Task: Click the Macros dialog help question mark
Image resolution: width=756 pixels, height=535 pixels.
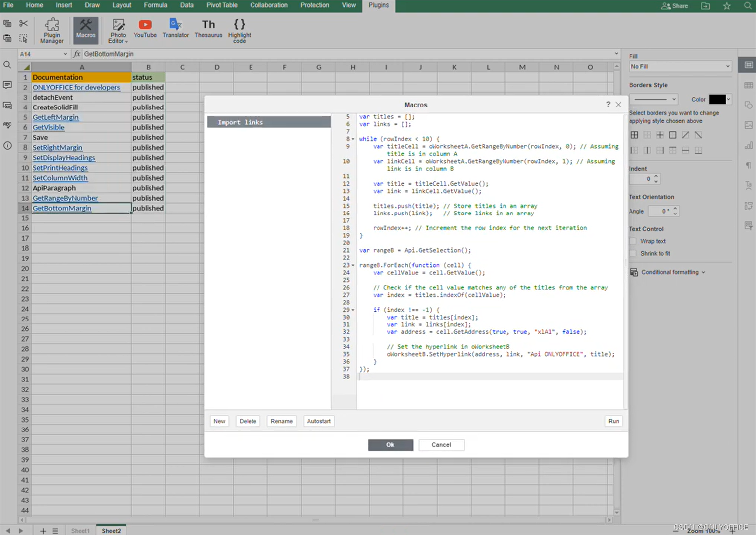Action: click(x=608, y=104)
